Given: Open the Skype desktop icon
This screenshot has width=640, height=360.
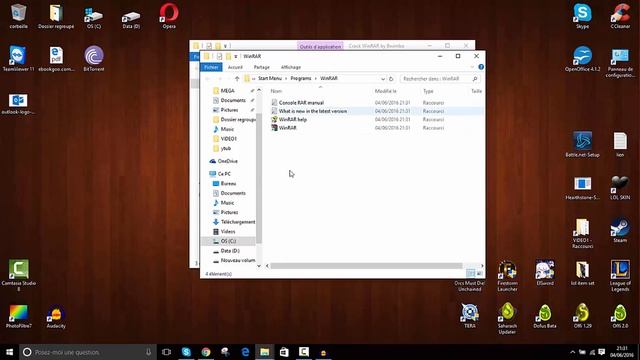Looking at the screenshot, I should click(x=582, y=16).
